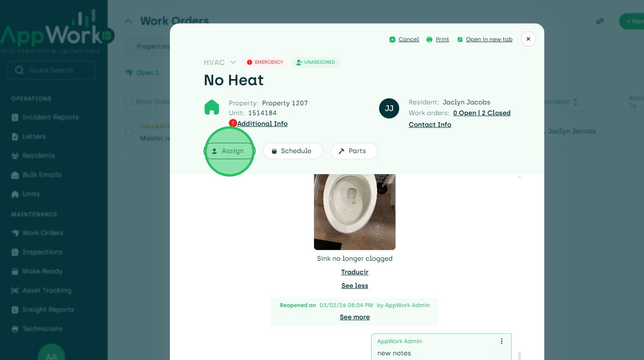Click the copy link icon behind the dialog

click(x=600, y=21)
